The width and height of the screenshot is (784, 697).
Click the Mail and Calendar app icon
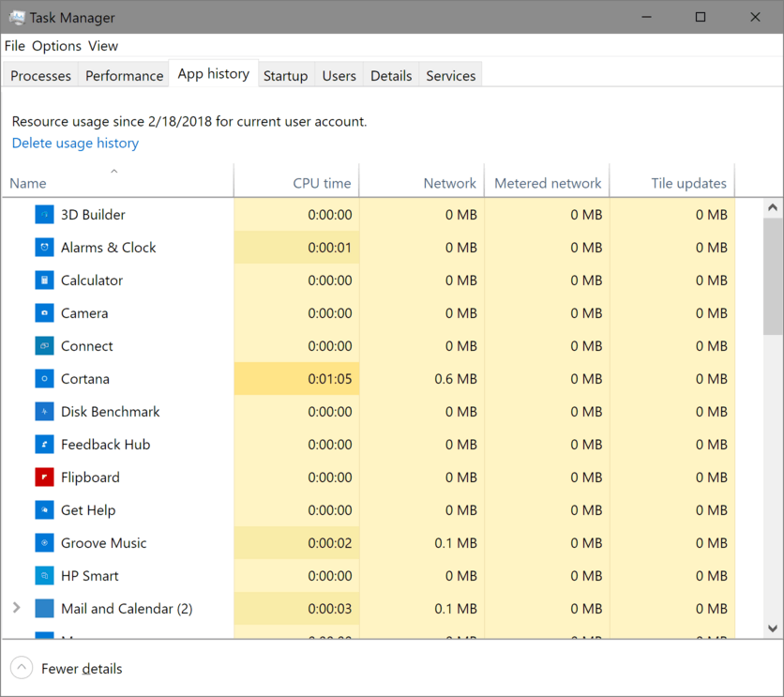click(44, 609)
